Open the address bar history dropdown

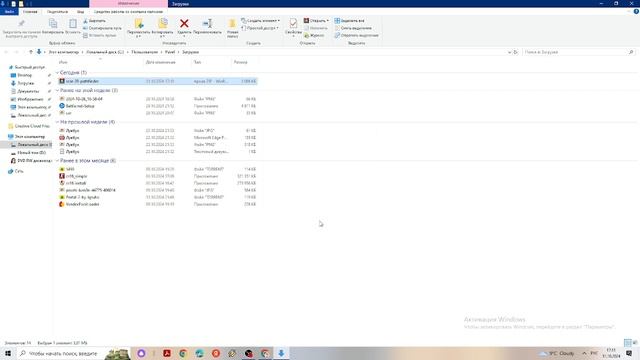[509, 52]
